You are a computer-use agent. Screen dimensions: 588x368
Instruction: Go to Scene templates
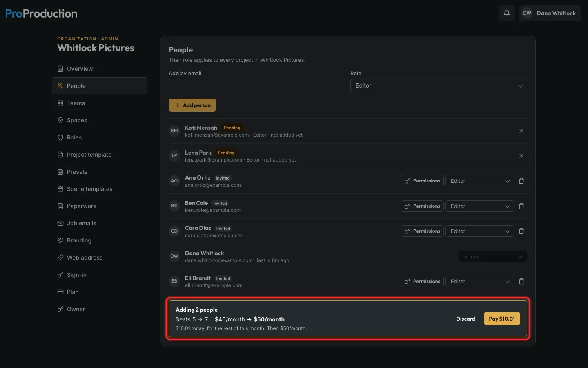(x=100, y=189)
